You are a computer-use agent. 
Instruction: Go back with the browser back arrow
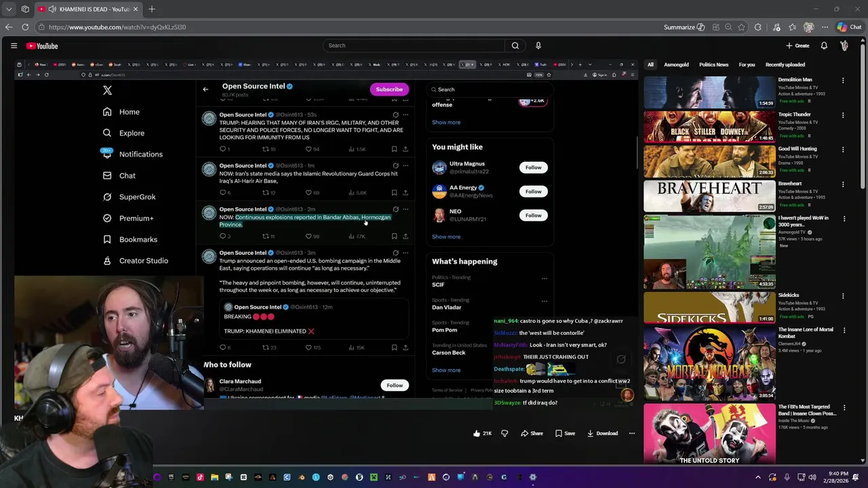pyautogui.click(x=8, y=27)
